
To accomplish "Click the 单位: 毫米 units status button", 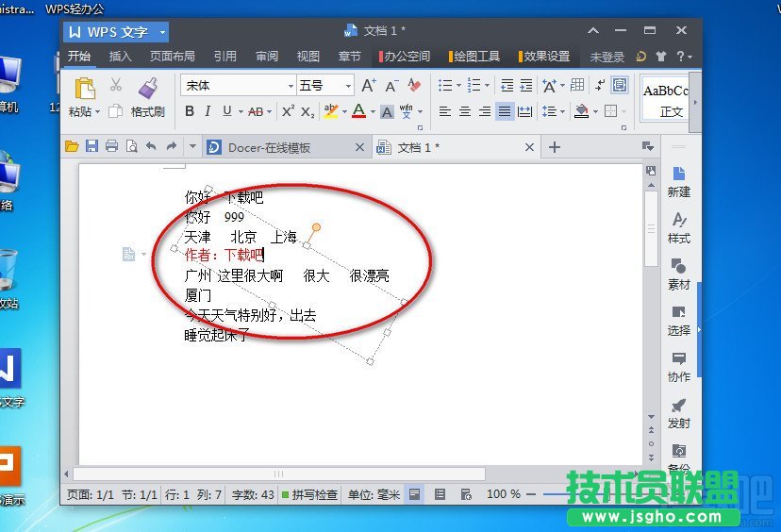I will click(x=374, y=494).
